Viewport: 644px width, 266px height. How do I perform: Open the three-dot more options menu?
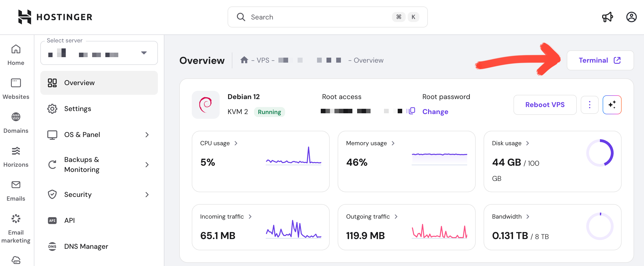pos(589,105)
